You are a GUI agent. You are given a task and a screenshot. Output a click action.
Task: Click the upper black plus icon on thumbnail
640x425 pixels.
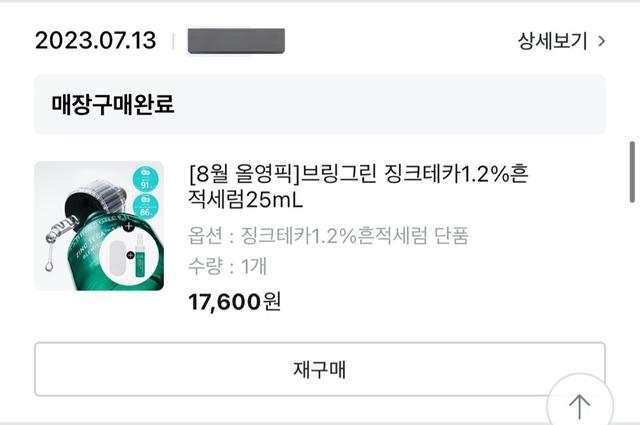129,225
